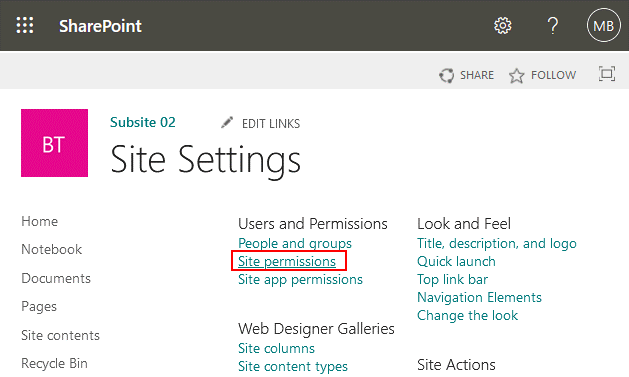Click the SHARE label

[x=477, y=75]
